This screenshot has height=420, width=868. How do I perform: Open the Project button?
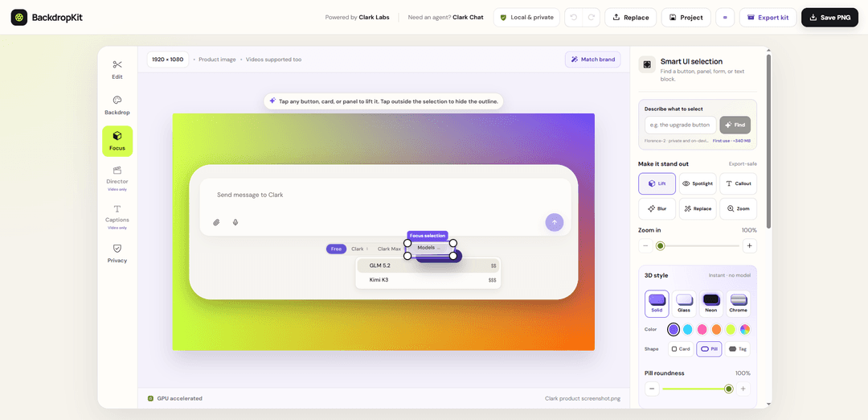[x=686, y=17]
